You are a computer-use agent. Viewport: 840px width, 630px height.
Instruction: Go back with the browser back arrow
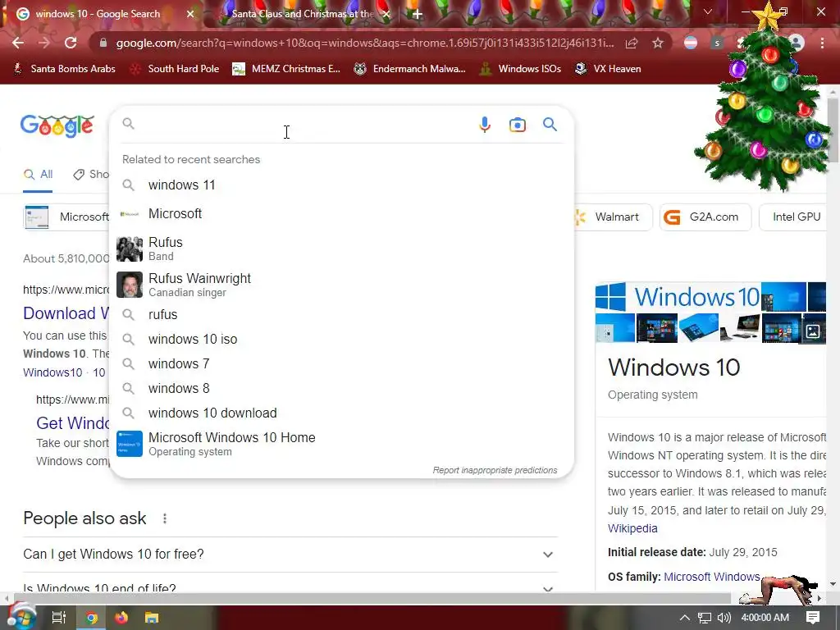tap(18, 43)
